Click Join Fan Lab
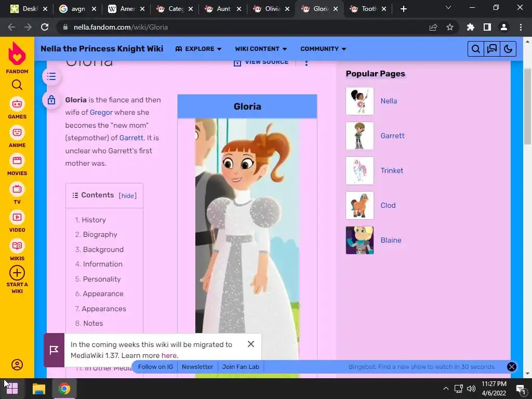 tap(241, 367)
